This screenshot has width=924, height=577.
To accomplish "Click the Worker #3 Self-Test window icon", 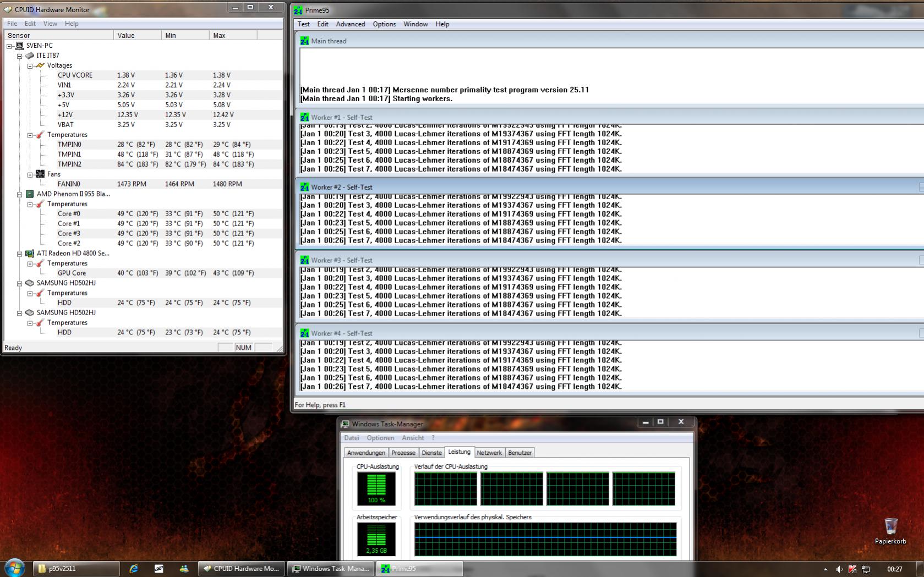I will pos(304,260).
